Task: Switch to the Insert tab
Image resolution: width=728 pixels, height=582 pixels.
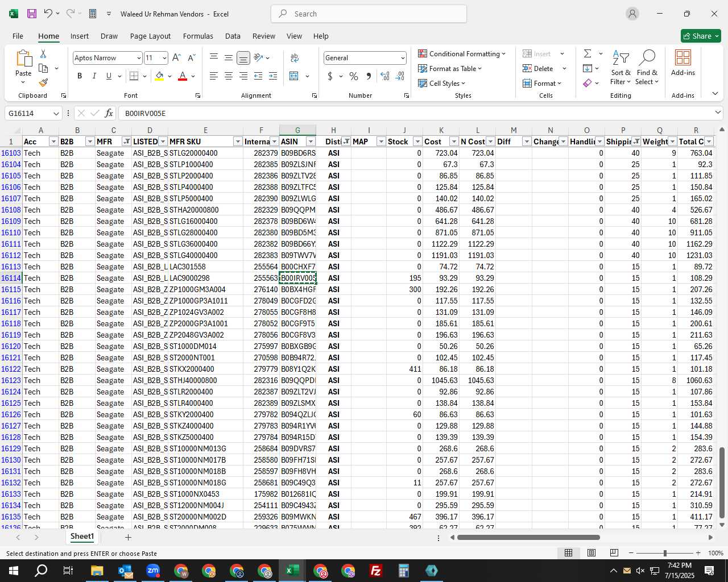Action: point(80,36)
